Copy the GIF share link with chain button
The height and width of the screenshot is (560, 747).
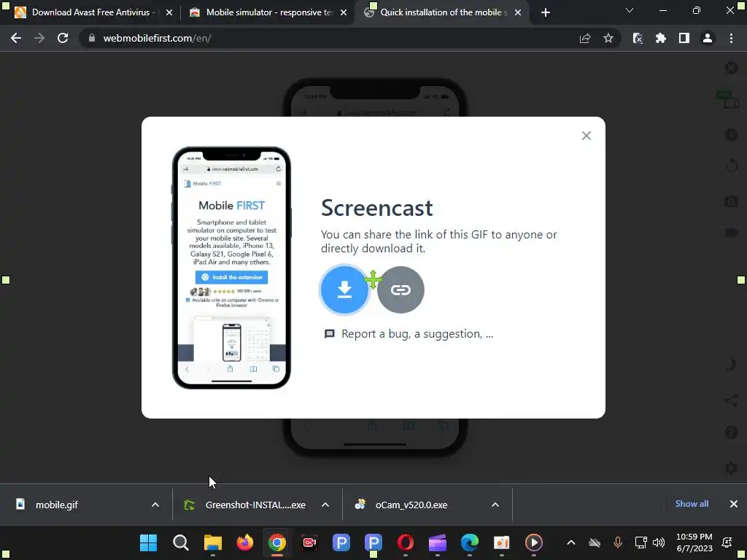(x=400, y=289)
